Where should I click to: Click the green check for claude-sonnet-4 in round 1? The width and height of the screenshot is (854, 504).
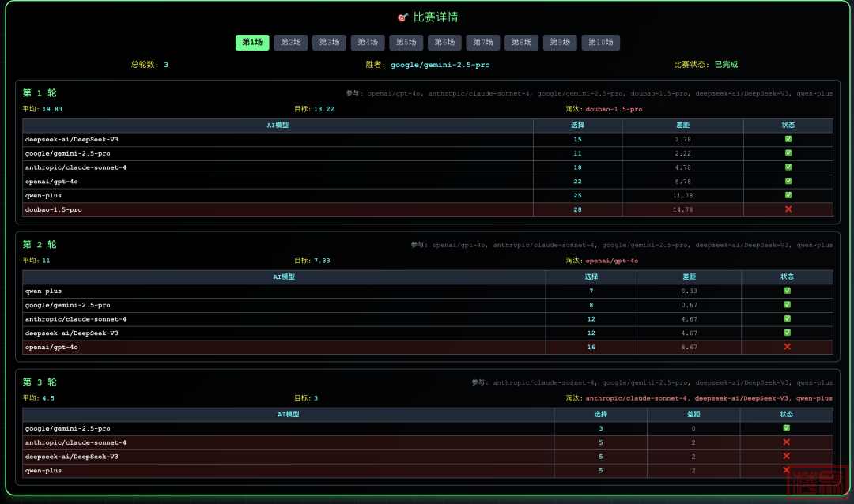pyautogui.click(x=788, y=167)
